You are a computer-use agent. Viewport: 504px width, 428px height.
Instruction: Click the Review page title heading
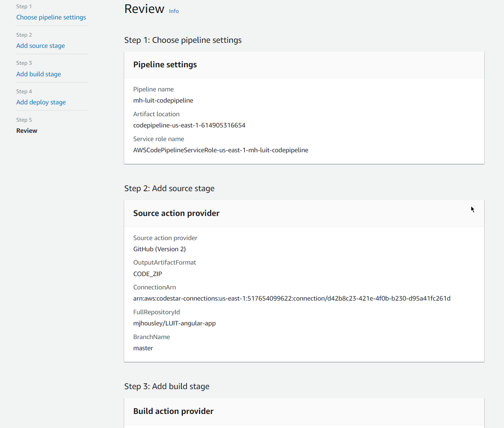(x=144, y=9)
